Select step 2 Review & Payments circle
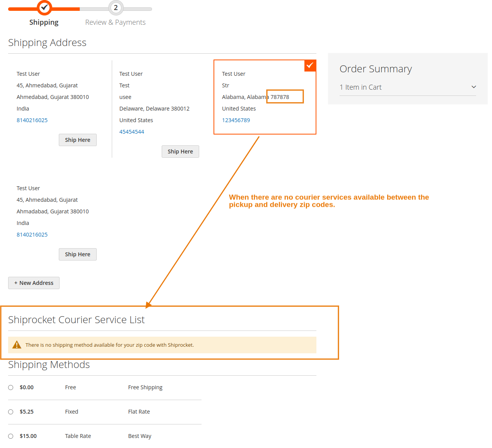The width and height of the screenshot is (492, 448). (116, 7)
